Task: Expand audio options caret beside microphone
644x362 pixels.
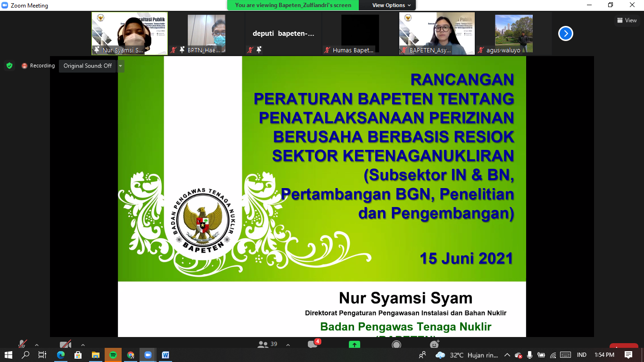Action: point(37,345)
